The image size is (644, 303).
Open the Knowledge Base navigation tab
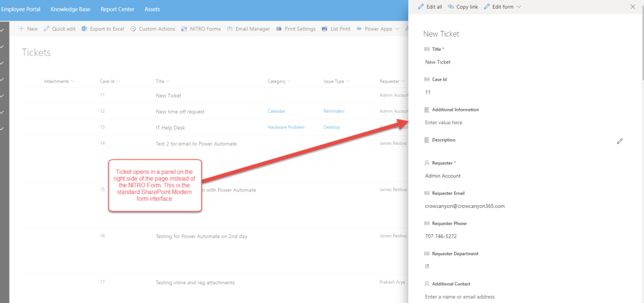(x=71, y=9)
